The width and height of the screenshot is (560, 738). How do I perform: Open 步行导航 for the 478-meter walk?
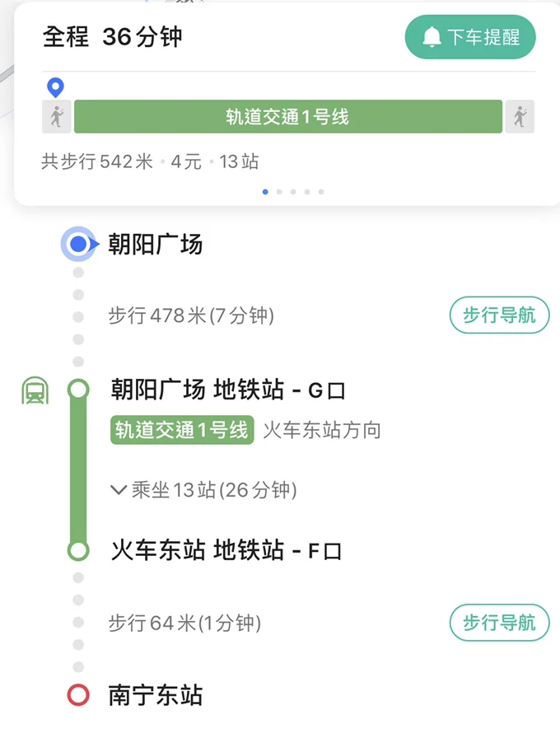tap(498, 315)
